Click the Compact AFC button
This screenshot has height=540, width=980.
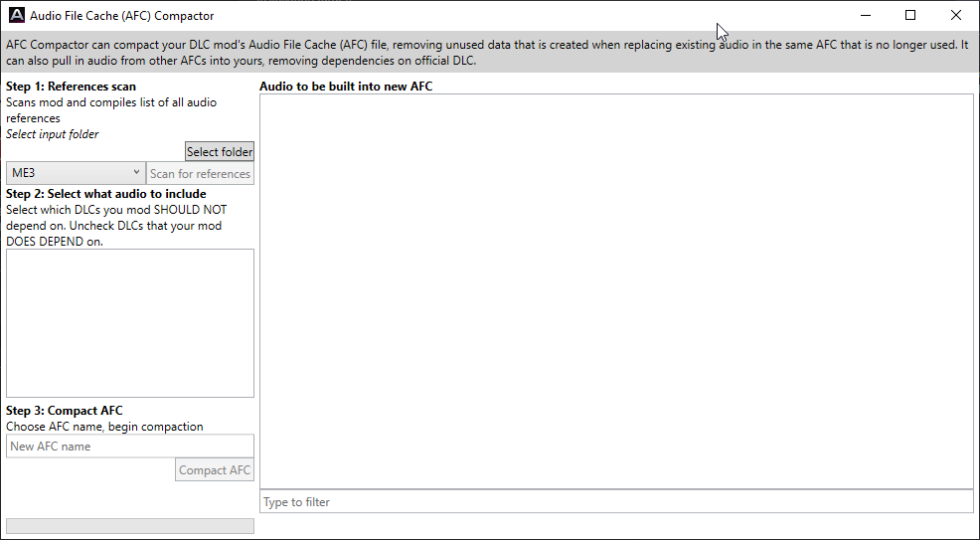(215, 470)
